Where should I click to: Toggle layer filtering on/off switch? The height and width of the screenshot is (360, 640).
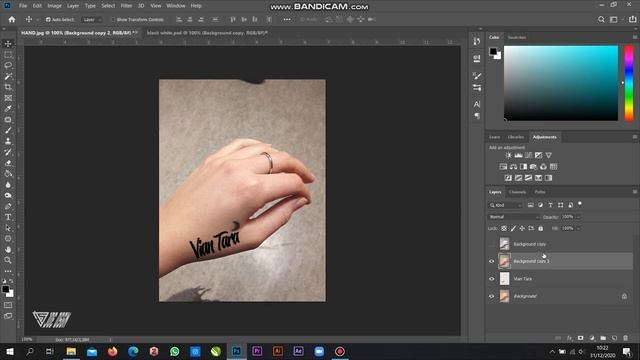580,204
